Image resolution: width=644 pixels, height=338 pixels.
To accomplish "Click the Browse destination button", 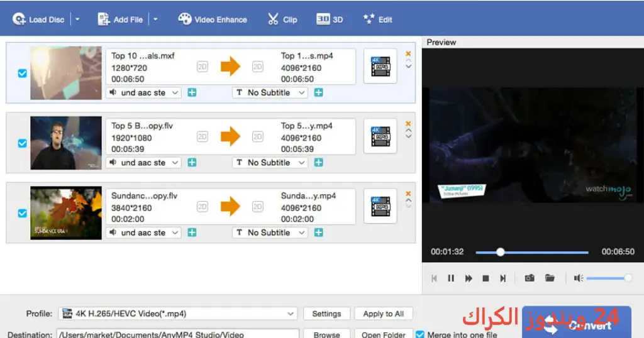I will [326, 334].
